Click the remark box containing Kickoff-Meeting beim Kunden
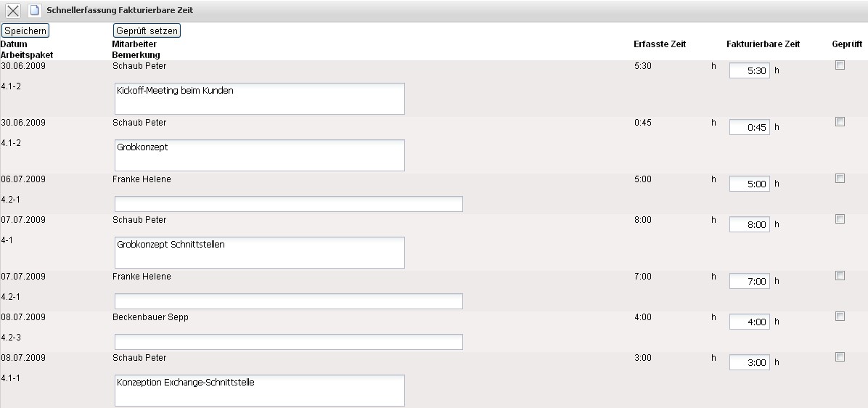Screen dimensions: 868x408 (259, 99)
